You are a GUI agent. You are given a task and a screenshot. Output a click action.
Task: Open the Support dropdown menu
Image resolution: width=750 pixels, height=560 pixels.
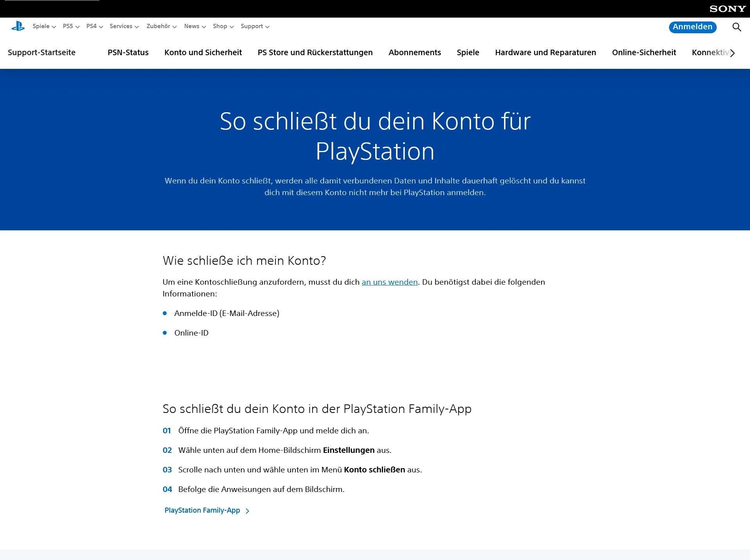[255, 26]
